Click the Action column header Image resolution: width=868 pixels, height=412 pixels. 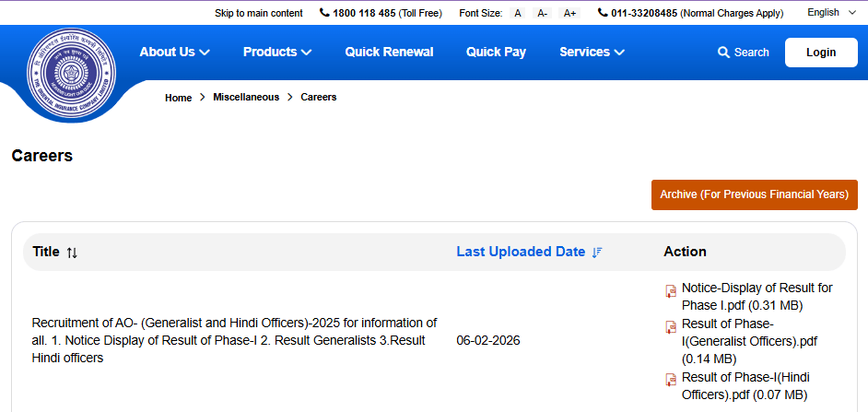[685, 252]
